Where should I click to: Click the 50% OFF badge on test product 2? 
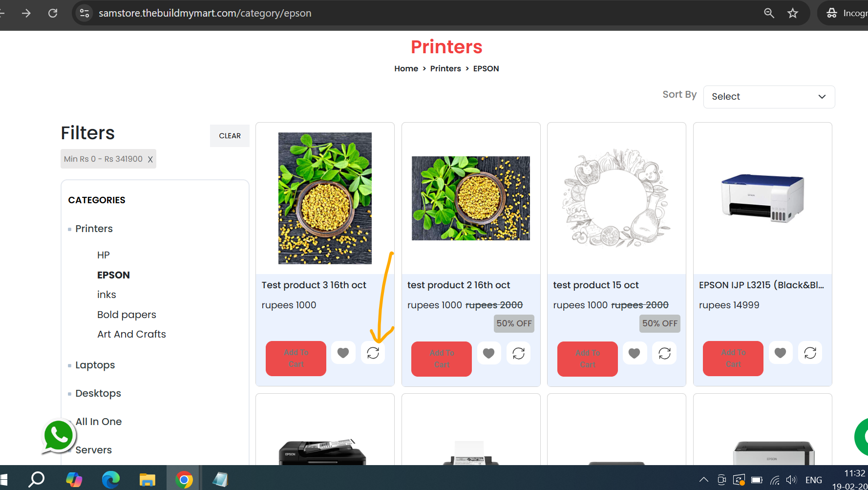pyautogui.click(x=514, y=323)
